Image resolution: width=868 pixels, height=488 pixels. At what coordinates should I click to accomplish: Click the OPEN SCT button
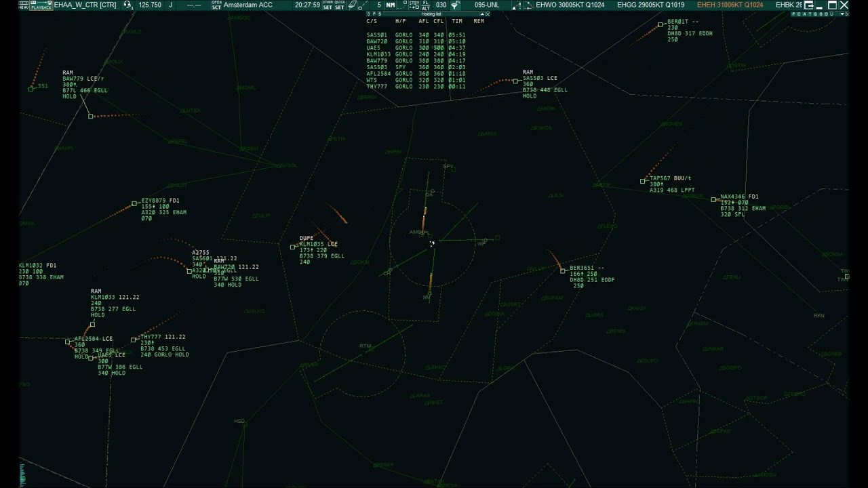coord(216,5)
